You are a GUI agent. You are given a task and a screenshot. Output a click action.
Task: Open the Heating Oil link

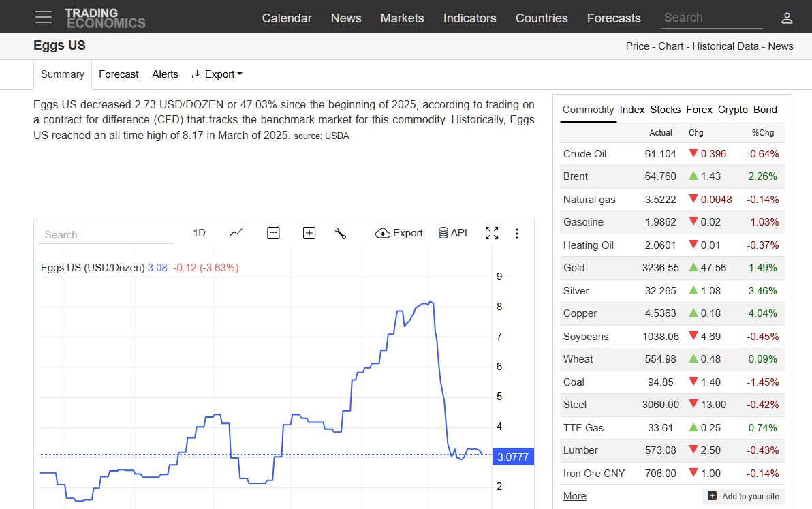pos(589,245)
